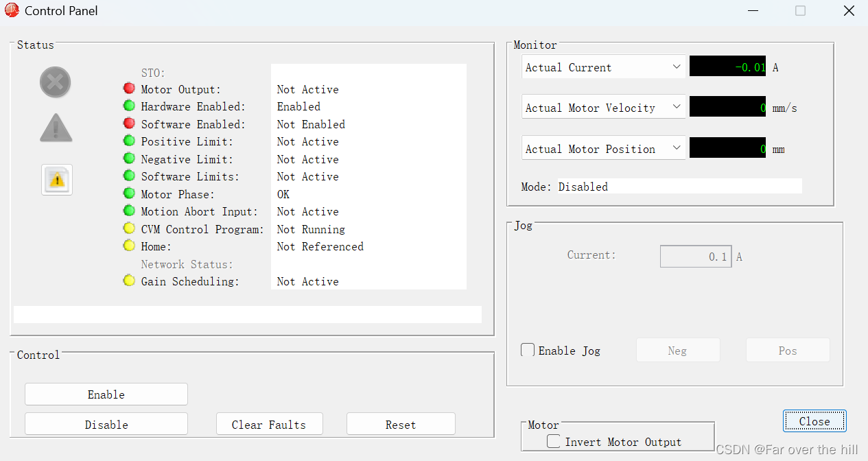Click the Enable button
868x461 pixels.
pyautogui.click(x=106, y=394)
